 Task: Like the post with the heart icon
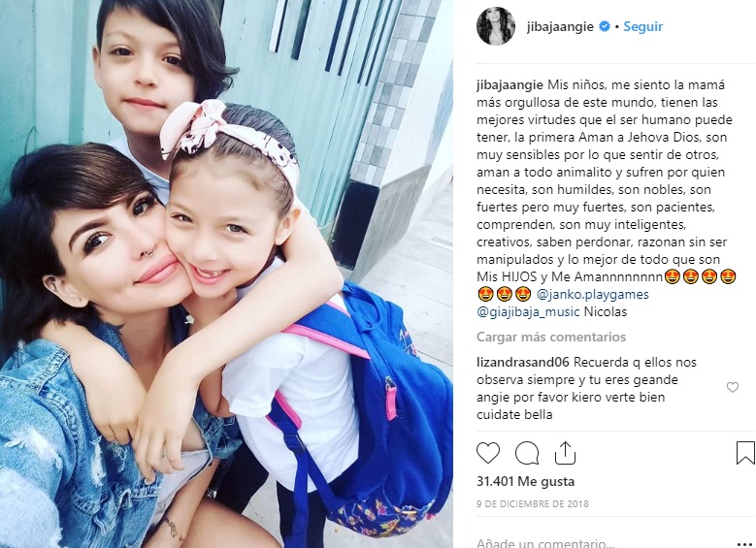click(x=488, y=453)
